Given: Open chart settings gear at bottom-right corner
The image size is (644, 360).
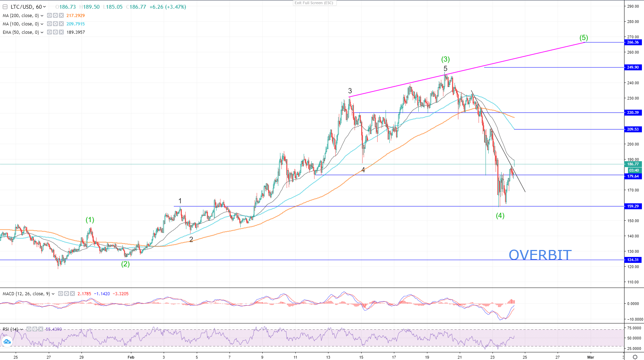Looking at the screenshot, I should pos(635,357).
